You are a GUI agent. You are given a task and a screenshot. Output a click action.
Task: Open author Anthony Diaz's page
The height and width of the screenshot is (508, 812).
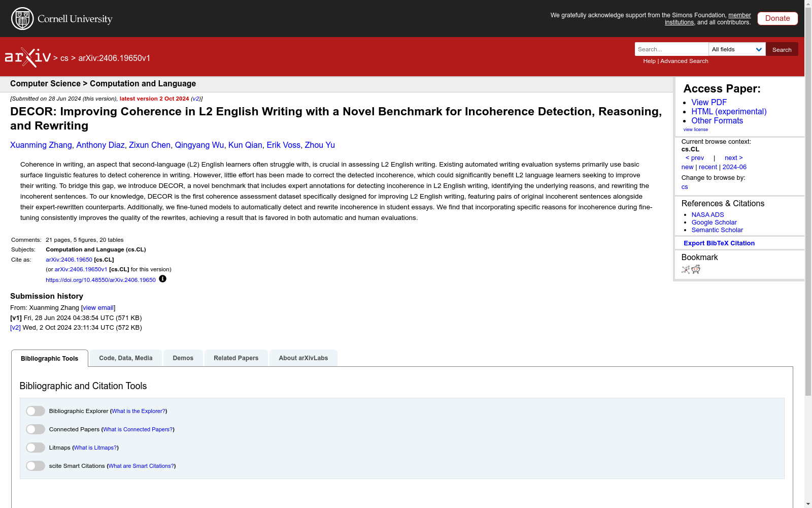tap(100, 145)
